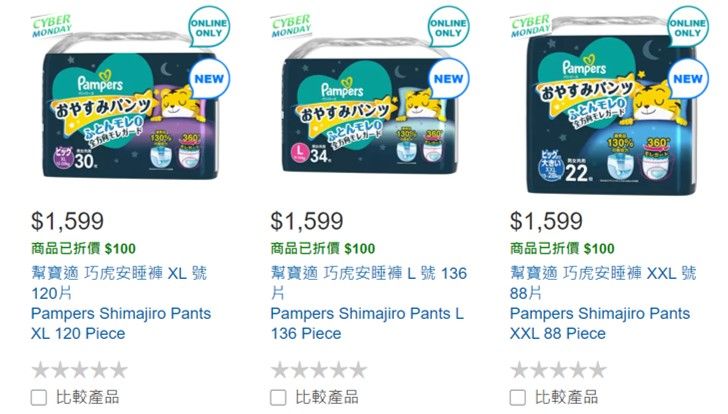Screen dimensions: 728x414
Task: Click Online Only badge on L product
Action: point(448,27)
